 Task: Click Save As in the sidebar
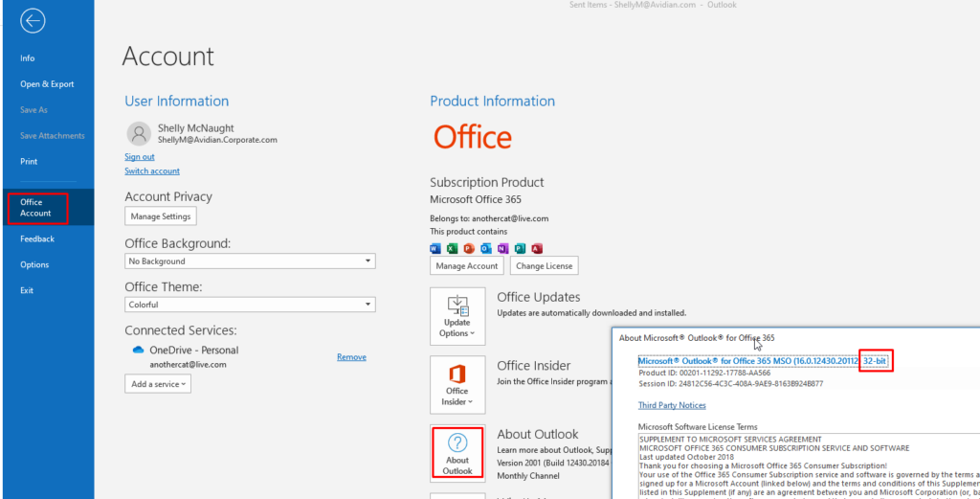pyautogui.click(x=33, y=109)
